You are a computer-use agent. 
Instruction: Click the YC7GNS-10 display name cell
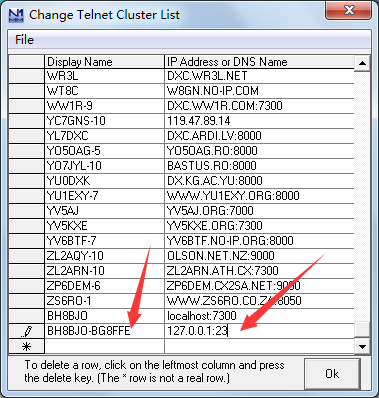104,121
